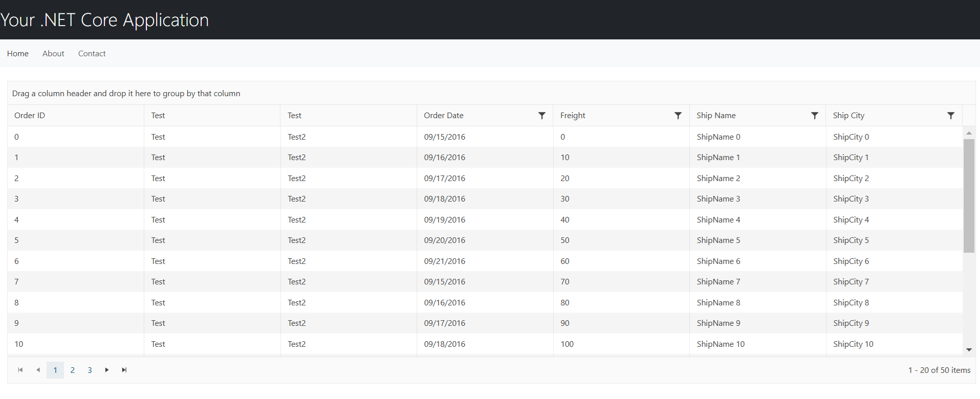Click the date cell 09/21/2016

(485, 261)
